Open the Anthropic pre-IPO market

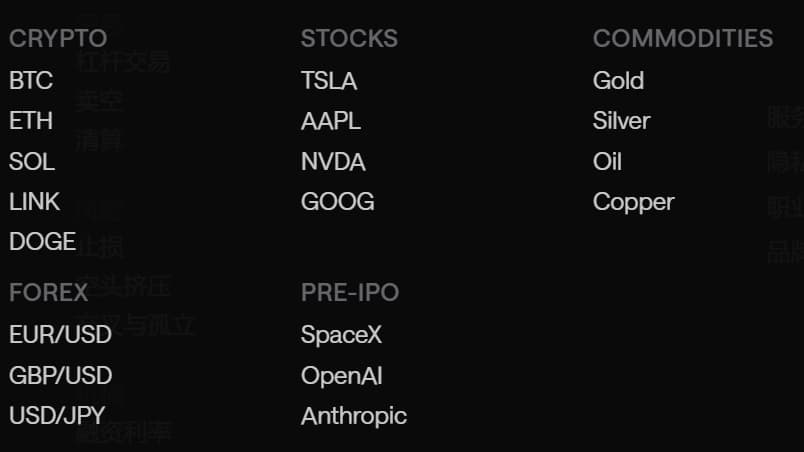(x=354, y=416)
